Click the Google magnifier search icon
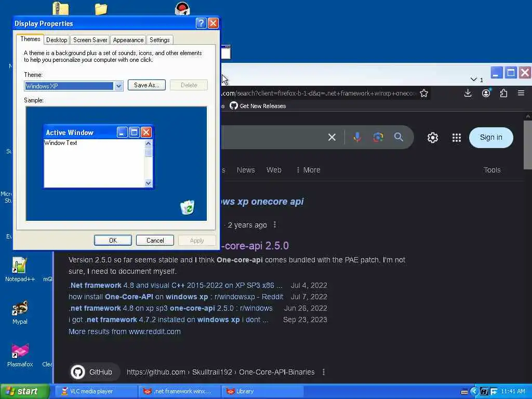 [x=398, y=137]
